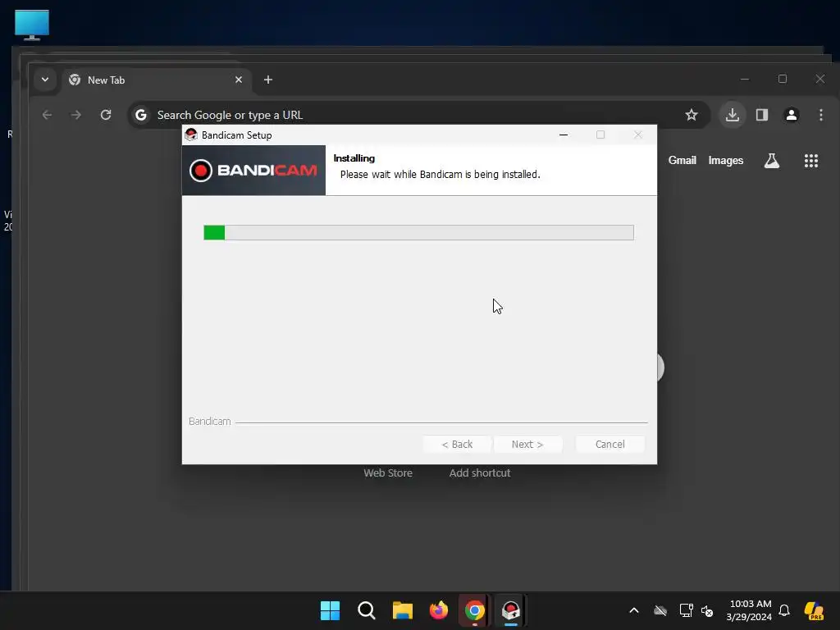Open clock and date 10:03 AM

click(750, 610)
